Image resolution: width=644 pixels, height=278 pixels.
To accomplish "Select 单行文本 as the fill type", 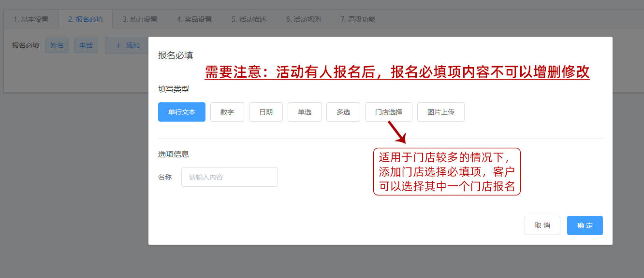I will click(x=182, y=112).
